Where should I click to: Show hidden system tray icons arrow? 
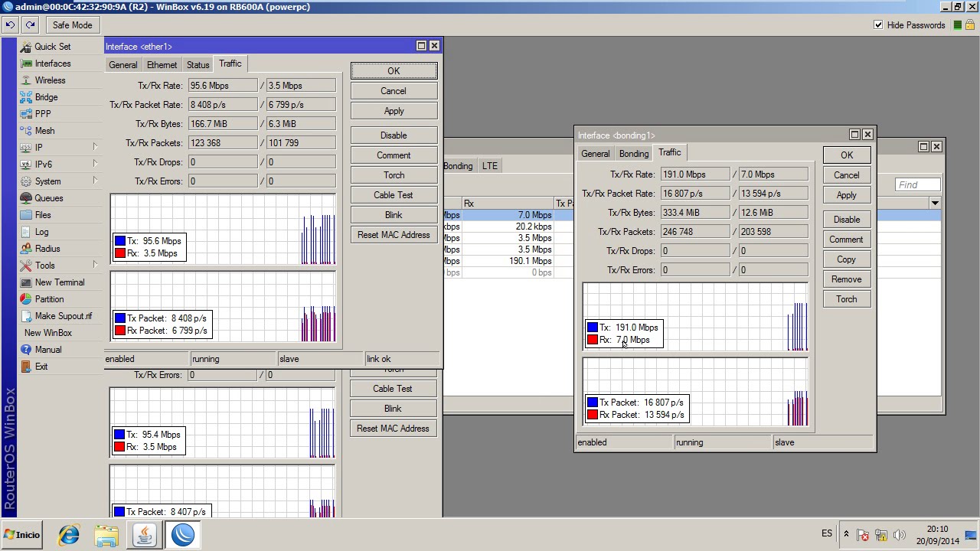(x=846, y=534)
